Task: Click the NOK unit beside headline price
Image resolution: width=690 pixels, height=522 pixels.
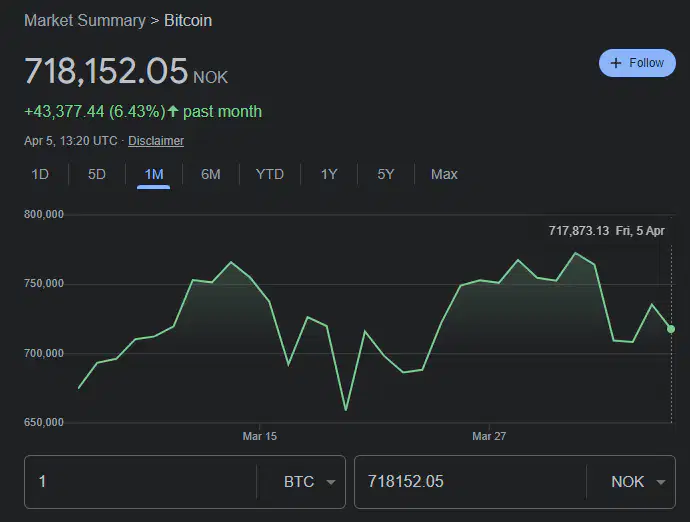Action: 210,77
